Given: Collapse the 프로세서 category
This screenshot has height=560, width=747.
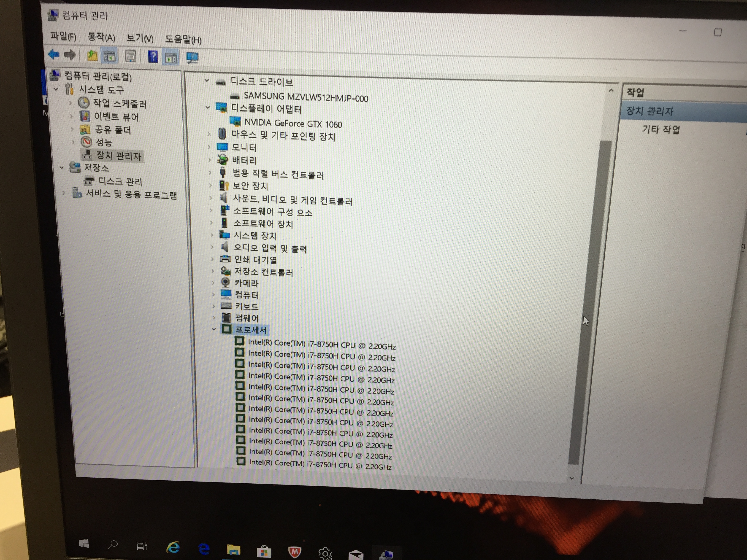Looking at the screenshot, I should (214, 329).
